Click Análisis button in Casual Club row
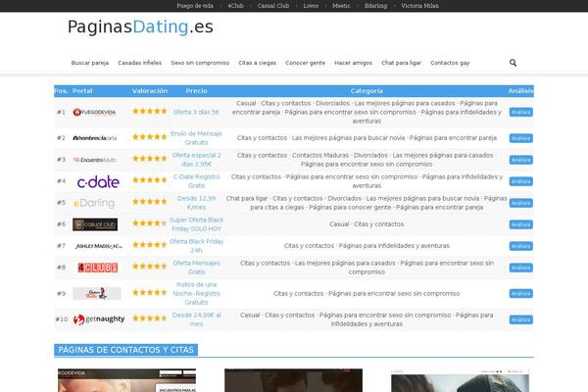This screenshot has width=588, height=392. (x=521, y=224)
